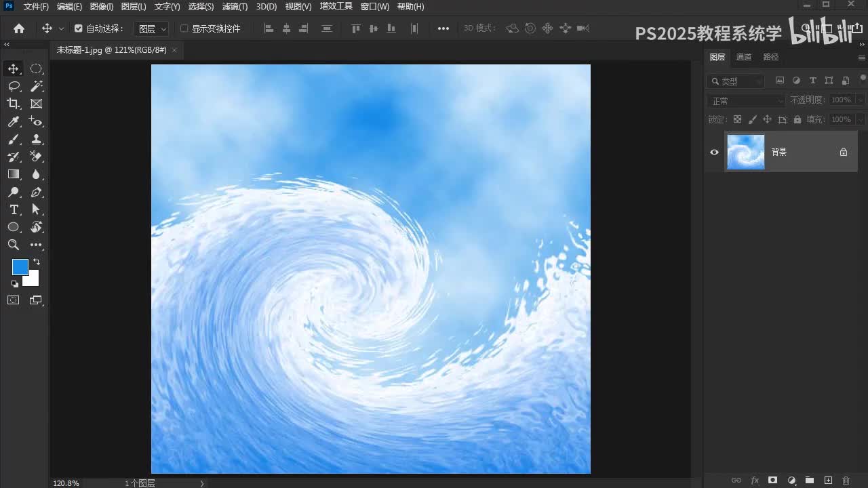Image resolution: width=868 pixels, height=488 pixels.
Task: Select the Red Eye healing tool
Action: click(x=37, y=121)
